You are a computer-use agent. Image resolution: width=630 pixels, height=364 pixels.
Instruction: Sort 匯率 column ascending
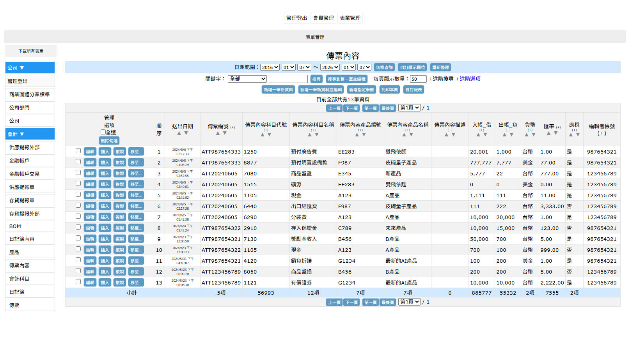(549, 133)
